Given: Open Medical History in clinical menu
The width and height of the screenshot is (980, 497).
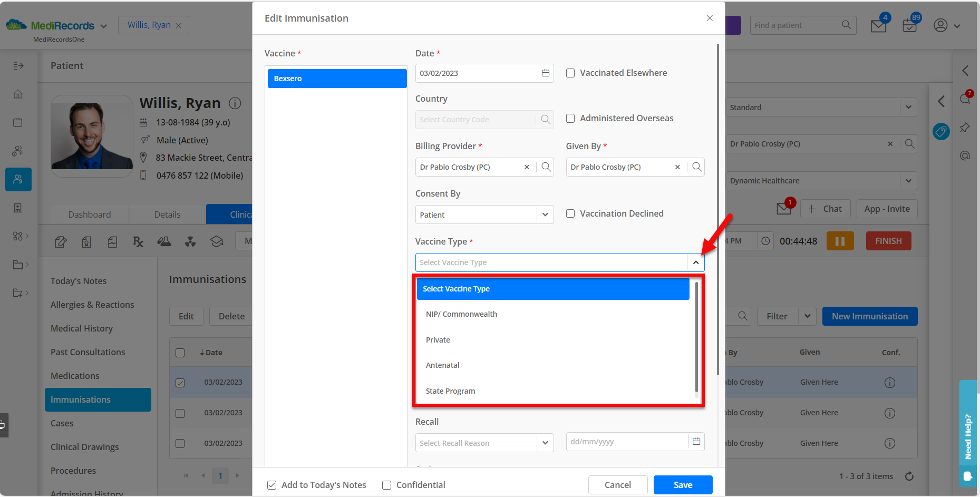Looking at the screenshot, I should 82,328.
